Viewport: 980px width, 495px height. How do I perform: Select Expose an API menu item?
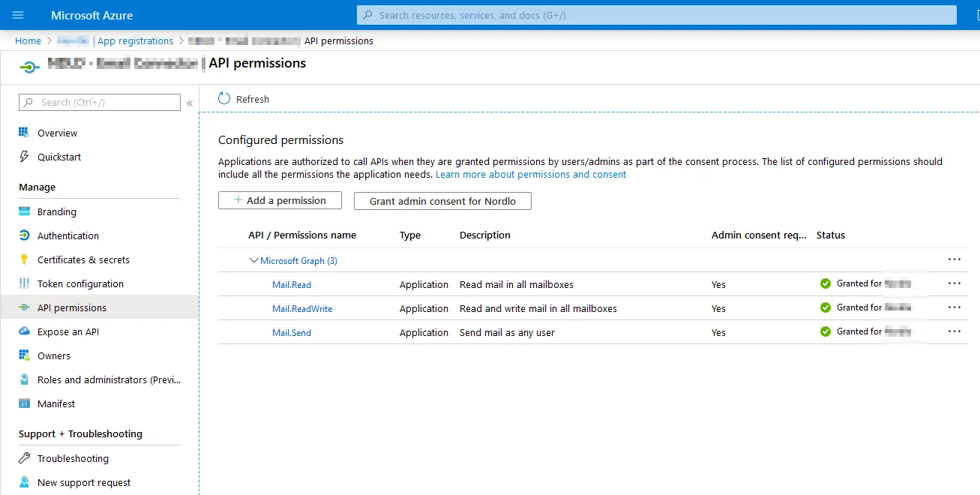(x=68, y=331)
